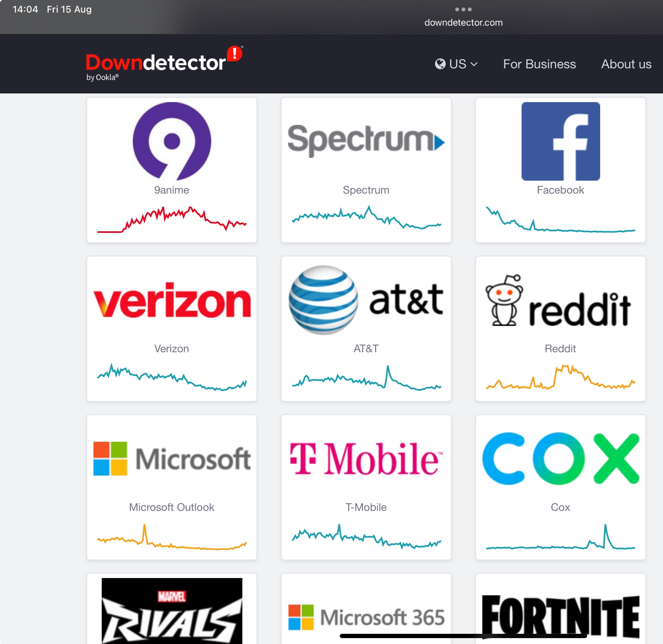
Task: Open the About us menu item
Action: pos(626,64)
